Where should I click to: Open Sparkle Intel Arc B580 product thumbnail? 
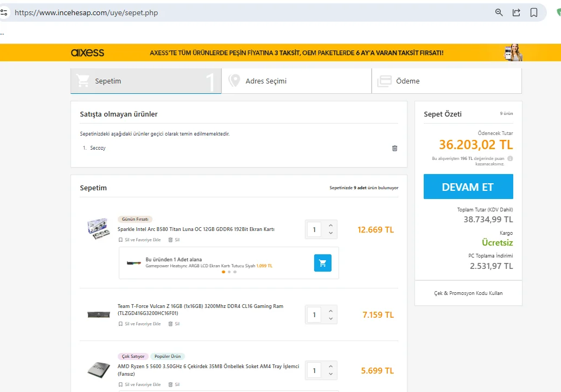(98, 229)
